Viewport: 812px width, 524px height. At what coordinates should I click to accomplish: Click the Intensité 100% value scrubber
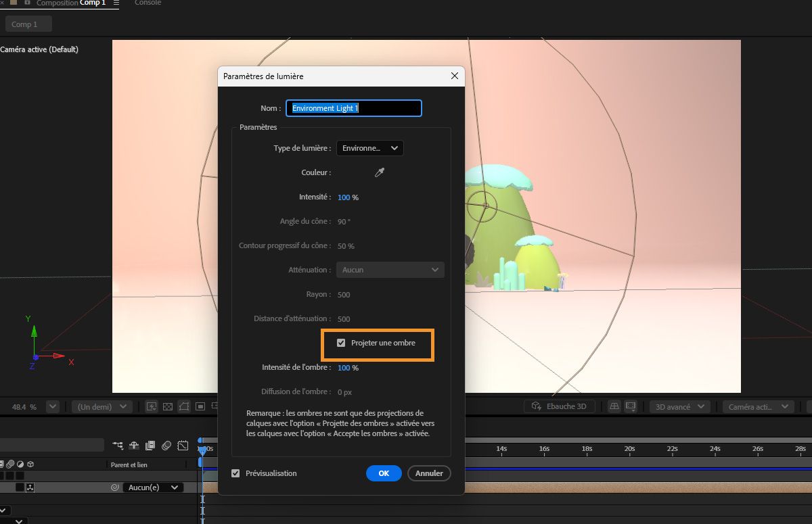coord(342,197)
